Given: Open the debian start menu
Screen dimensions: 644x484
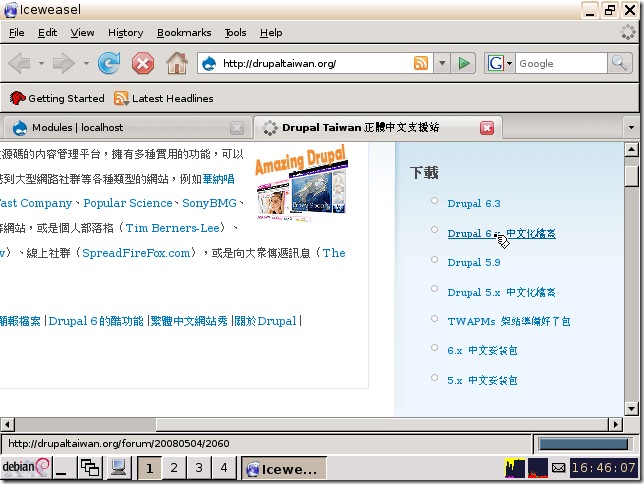Looking at the screenshot, I should (25, 467).
